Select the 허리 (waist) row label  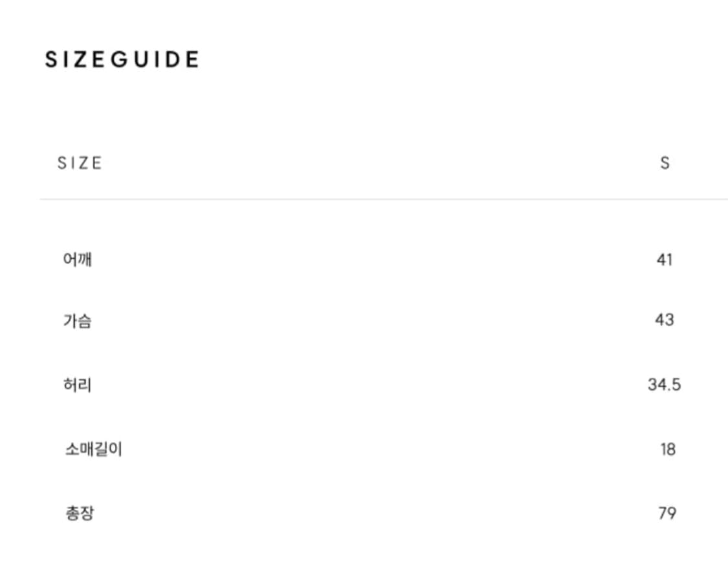coord(77,385)
